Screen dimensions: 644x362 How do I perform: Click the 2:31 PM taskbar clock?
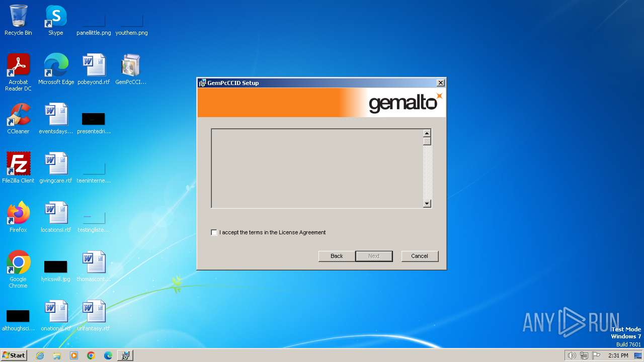[618, 355]
